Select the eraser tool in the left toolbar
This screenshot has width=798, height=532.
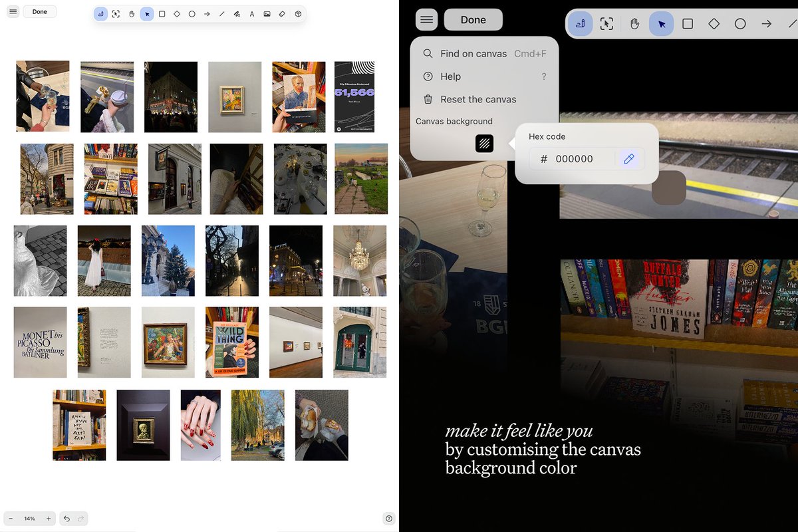282,14
